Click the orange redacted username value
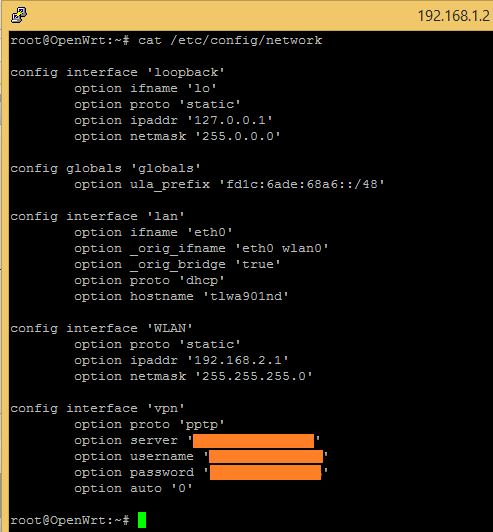The width and height of the screenshot is (493, 532). [266, 457]
